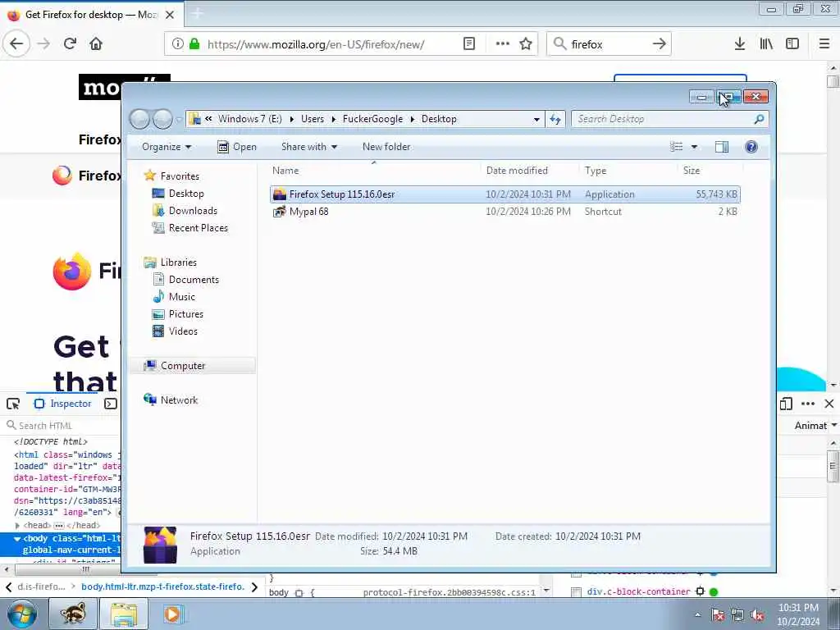This screenshot has height=630, width=840.
Task: Open page actions three-dot menu in URL bar
Action: point(503,44)
